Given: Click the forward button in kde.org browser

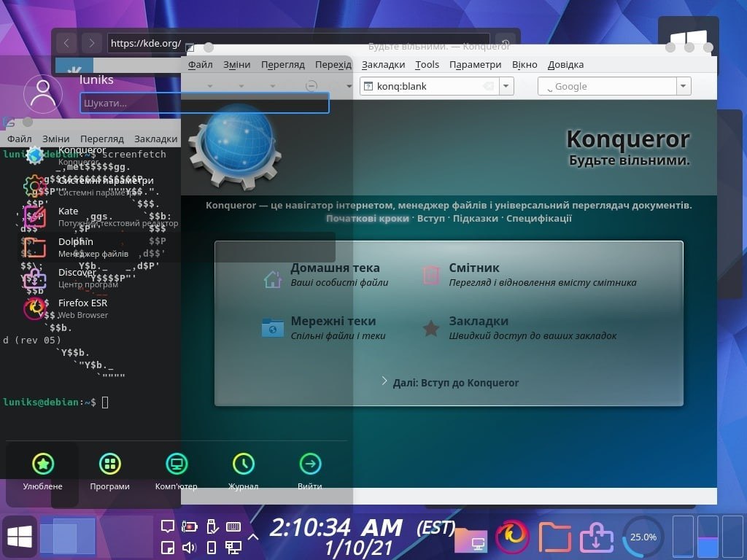Looking at the screenshot, I should tap(91, 43).
